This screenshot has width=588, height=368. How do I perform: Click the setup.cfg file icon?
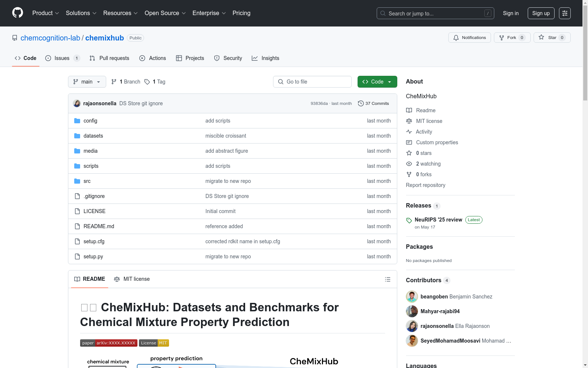[77, 241]
